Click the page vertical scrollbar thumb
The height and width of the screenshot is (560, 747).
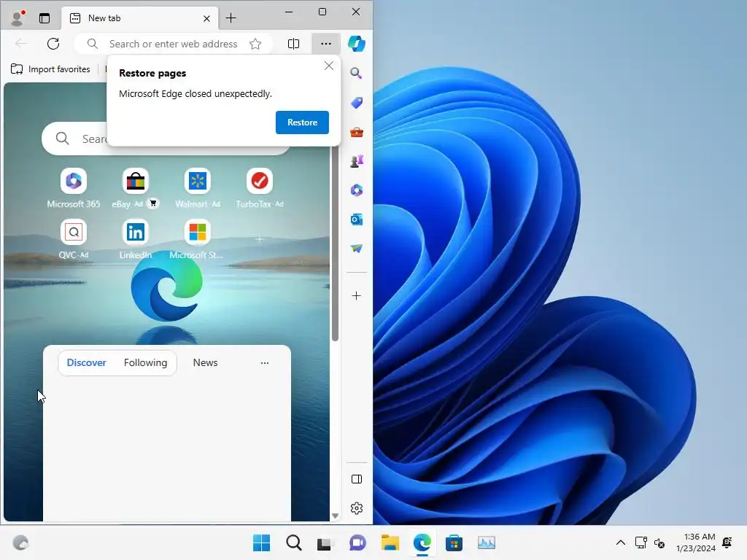(x=335, y=243)
